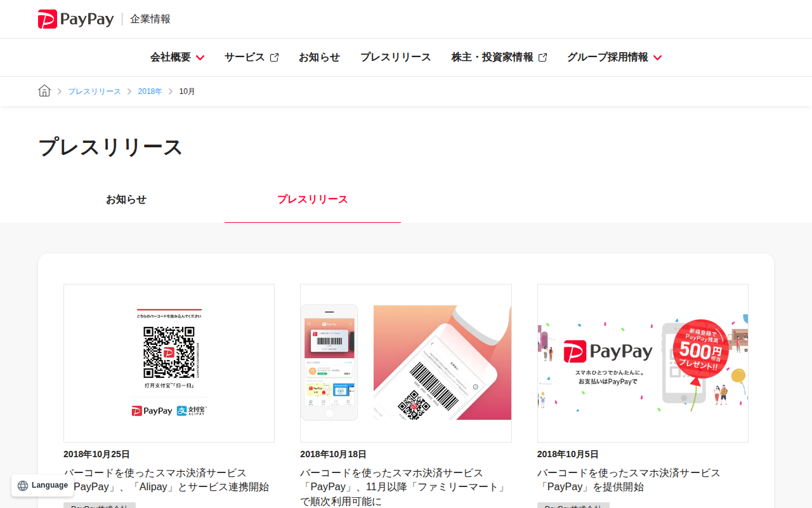Click the 2018年10月5日 date
The height and width of the screenshot is (508, 812).
[568, 454]
